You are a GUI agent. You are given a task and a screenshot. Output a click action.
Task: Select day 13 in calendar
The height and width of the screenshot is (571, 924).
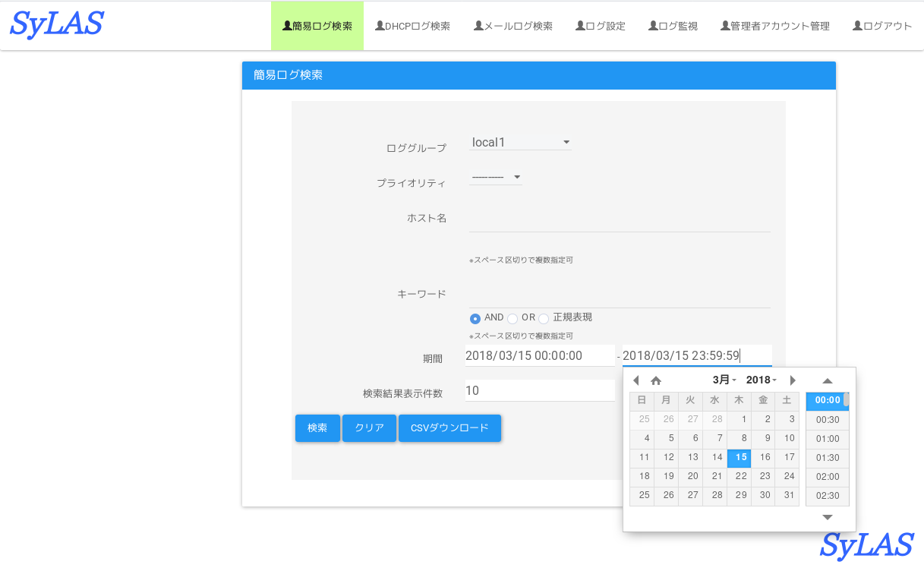690,457
